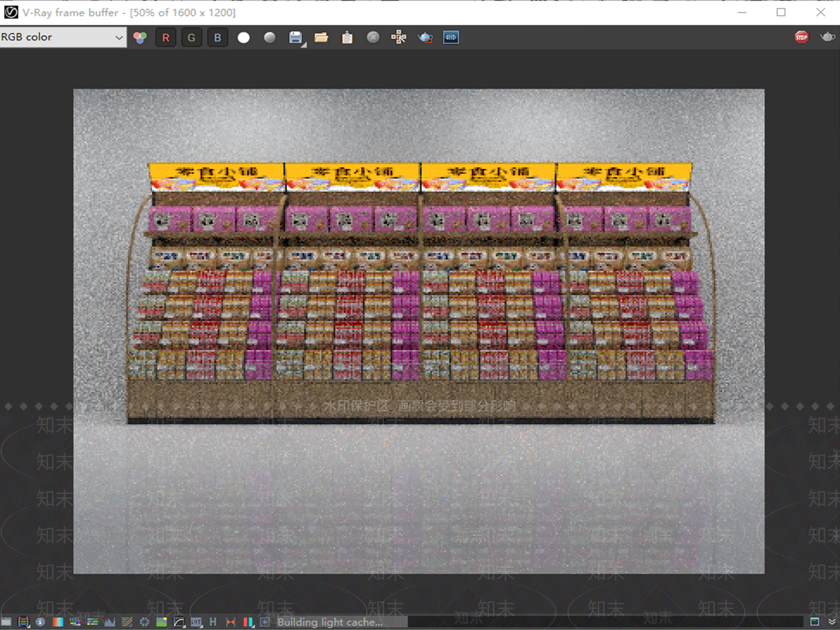Show pixel information with the i icon

(40, 622)
